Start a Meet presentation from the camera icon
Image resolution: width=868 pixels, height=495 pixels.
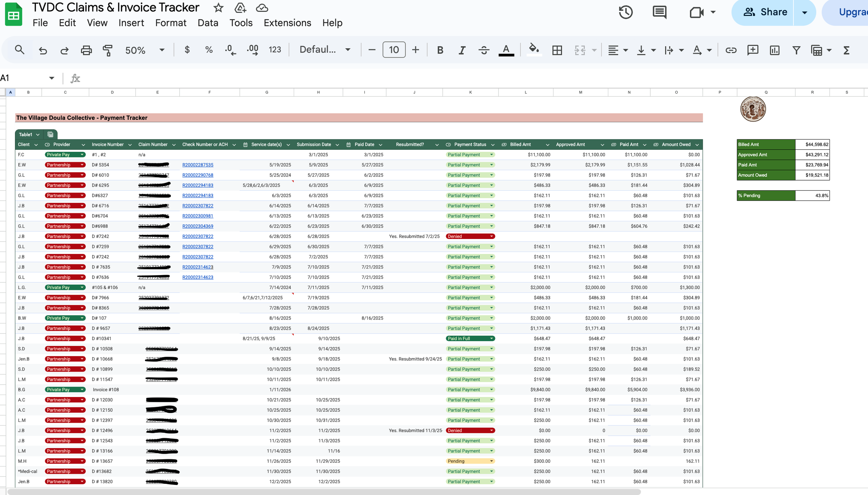[697, 12]
